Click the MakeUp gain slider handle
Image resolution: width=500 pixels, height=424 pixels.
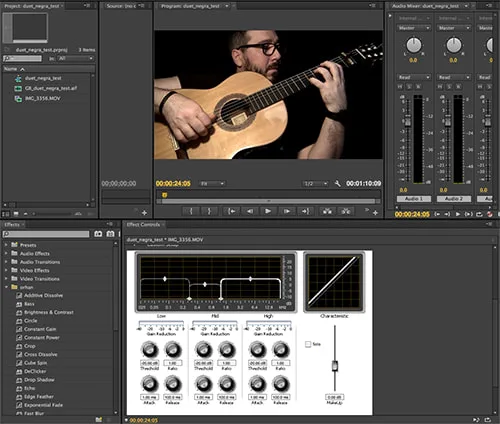pos(335,366)
